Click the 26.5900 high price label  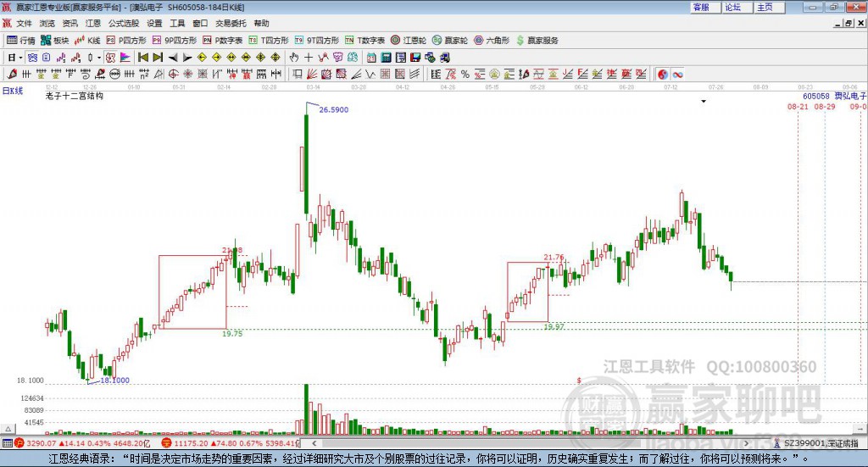(x=334, y=109)
